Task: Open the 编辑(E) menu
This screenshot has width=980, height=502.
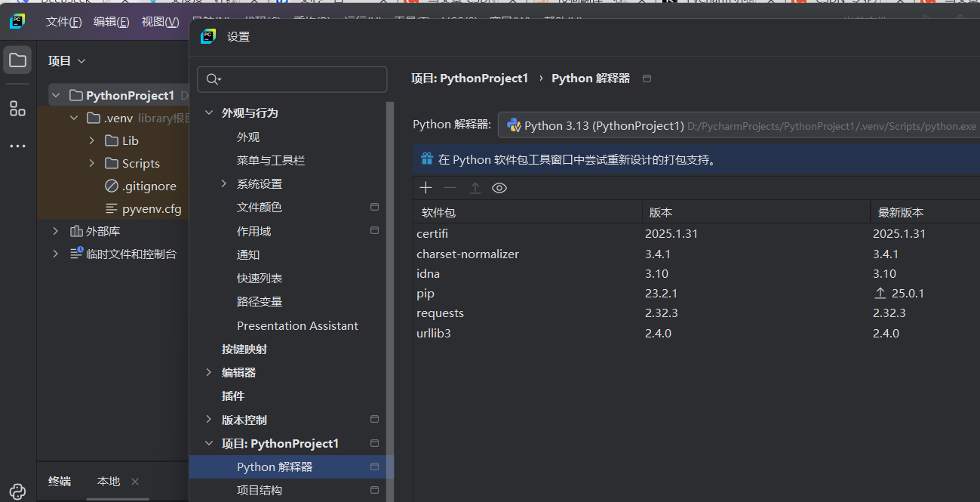Action: (111, 22)
